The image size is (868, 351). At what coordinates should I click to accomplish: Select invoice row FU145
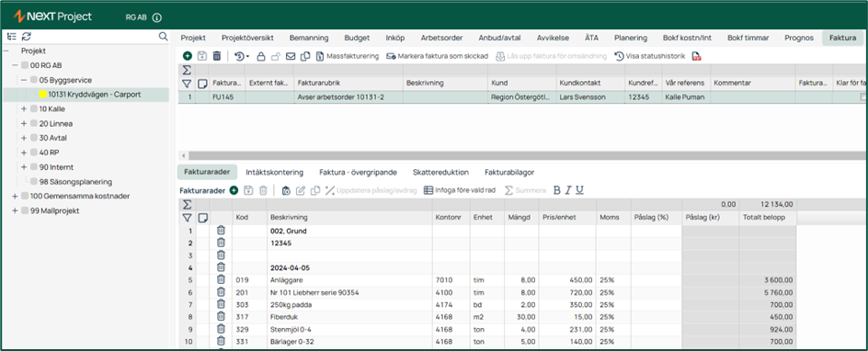pyautogui.click(x=522, y=96)
